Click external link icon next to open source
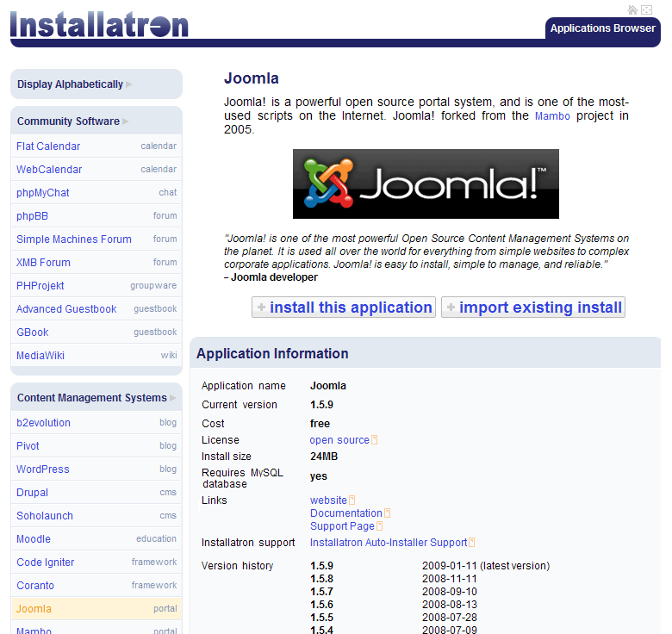 375,440
